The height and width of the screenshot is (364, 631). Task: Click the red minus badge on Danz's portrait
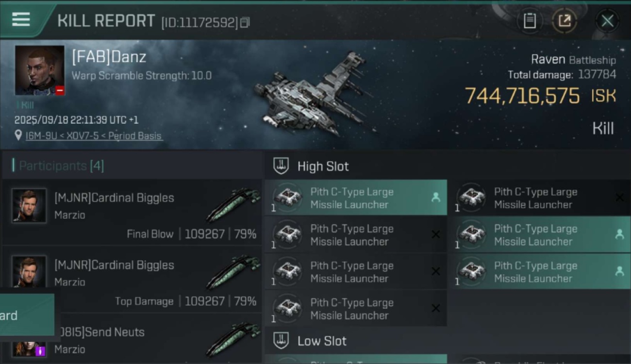[x=60, y=90]
